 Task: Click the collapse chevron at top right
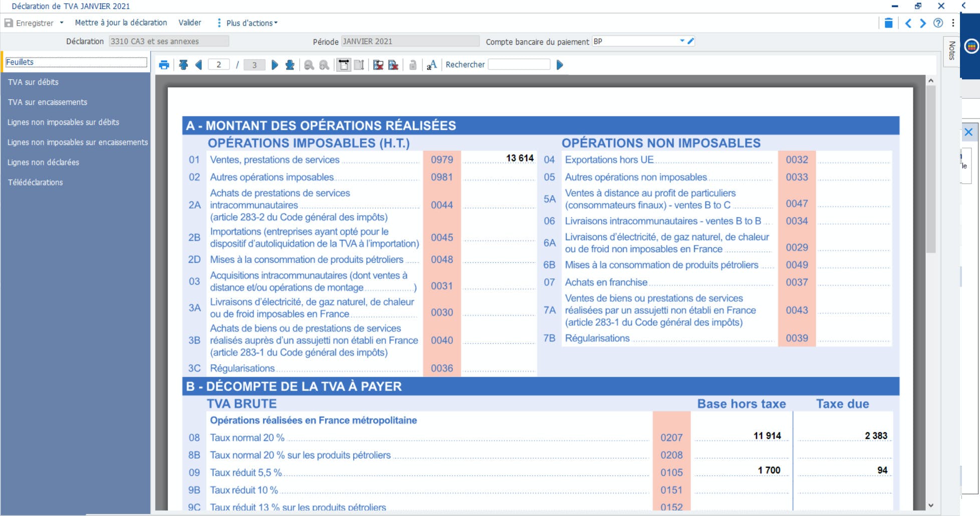coord(963,6)
